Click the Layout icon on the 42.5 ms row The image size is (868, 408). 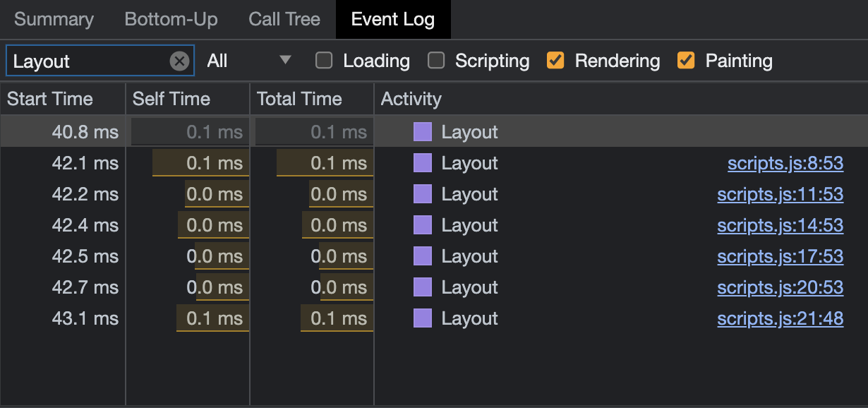pos(421,256)
